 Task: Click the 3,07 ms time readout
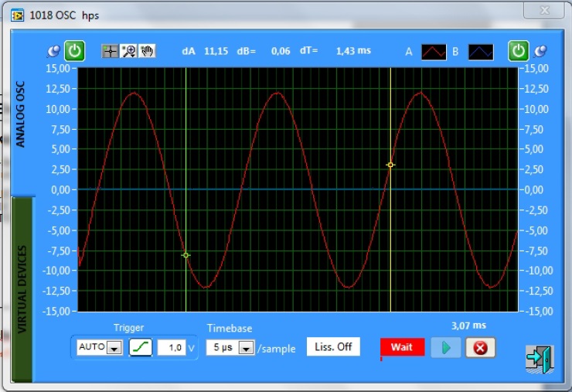468,326
